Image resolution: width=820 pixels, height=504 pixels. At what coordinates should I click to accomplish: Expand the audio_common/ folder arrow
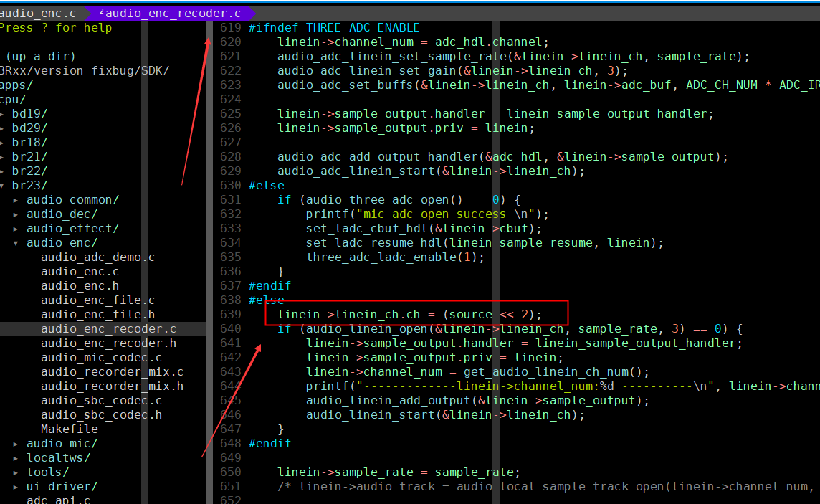[16, 200]
